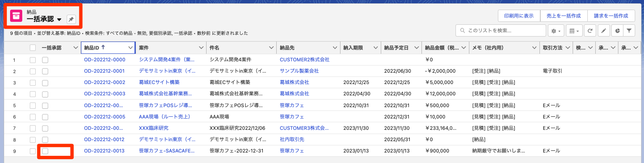The image size is (644, 163).
Task: Check 一括承認 box for OD-202212-0013
Action: (45, 151)
